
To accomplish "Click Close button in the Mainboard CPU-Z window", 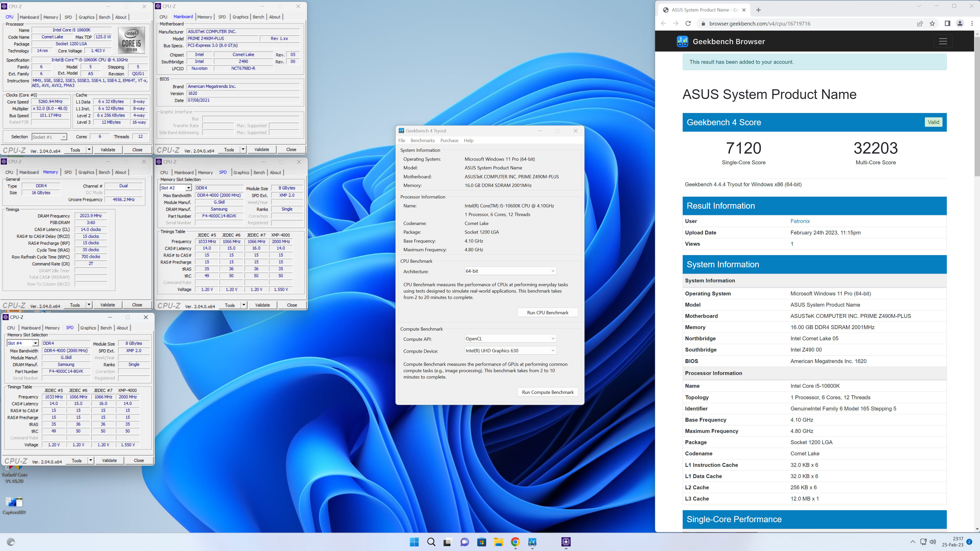I will click(291, 149).
